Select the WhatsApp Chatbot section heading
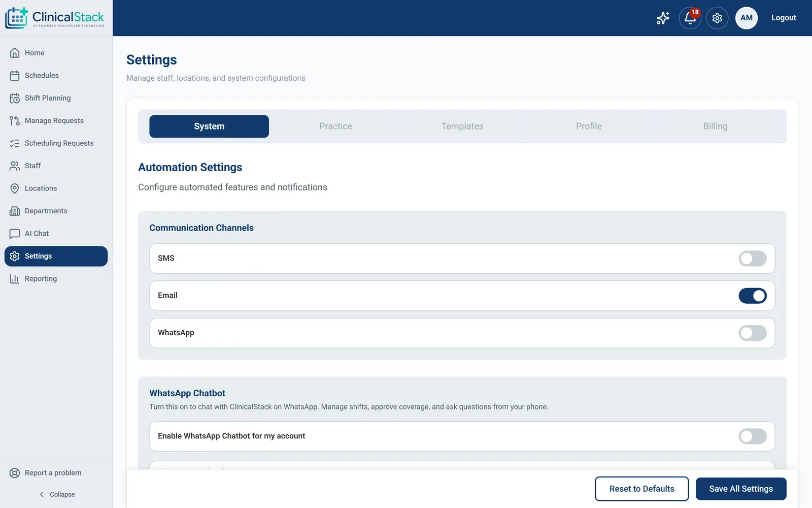Image resolution: width=812 pixels, height=508 pixels. [187, 393]
